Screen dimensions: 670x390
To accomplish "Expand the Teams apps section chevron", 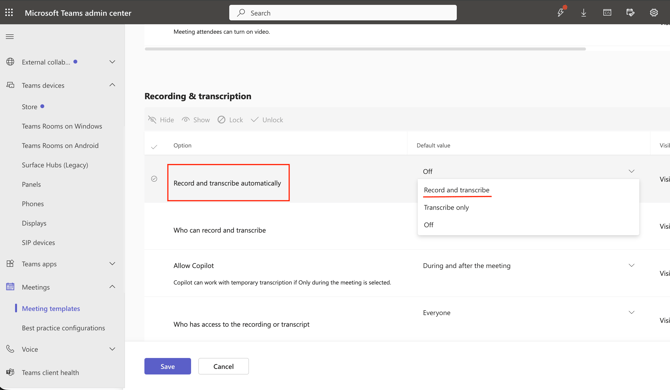I will coord(112,264).
